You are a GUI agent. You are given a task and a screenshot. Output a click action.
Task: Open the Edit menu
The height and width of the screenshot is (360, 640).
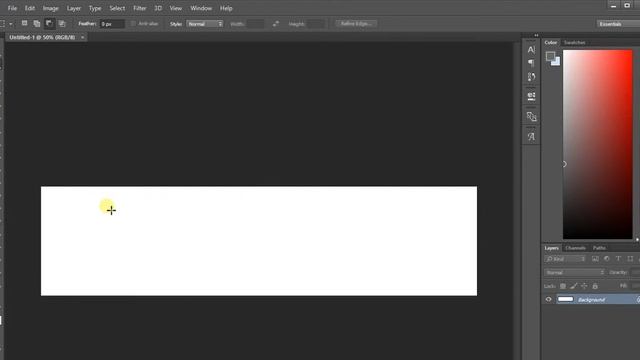[x=30, y=8]
